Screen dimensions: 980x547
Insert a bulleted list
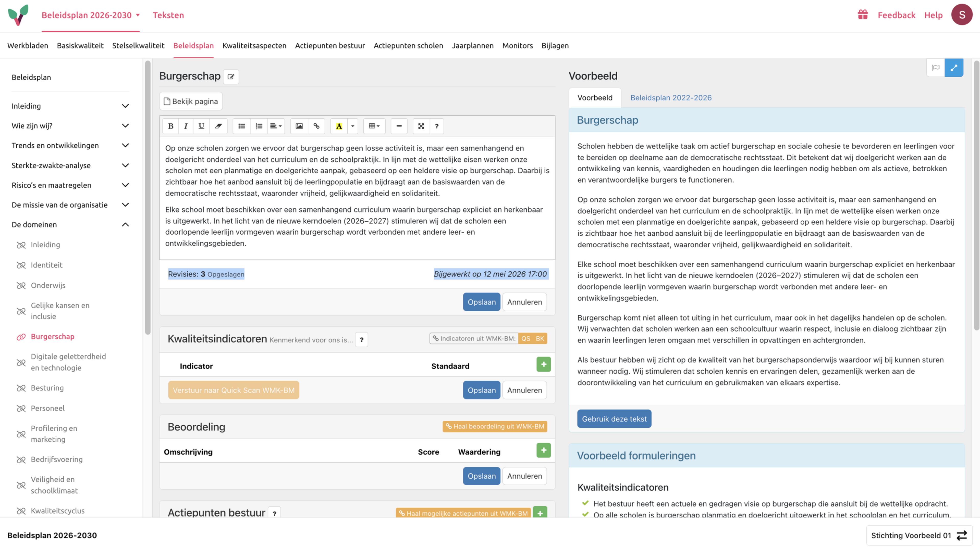(x=242, y=126)
